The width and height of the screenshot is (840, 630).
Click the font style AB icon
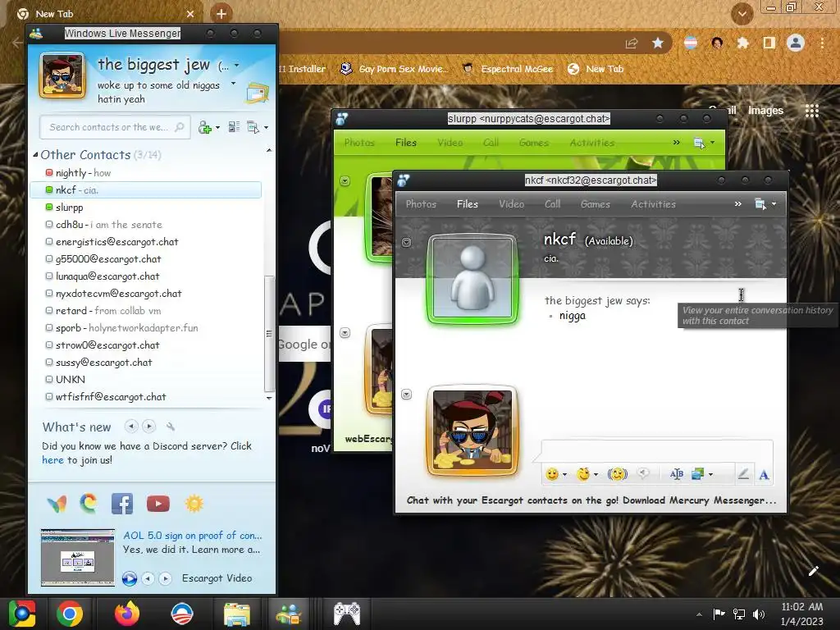click(676, 473)
